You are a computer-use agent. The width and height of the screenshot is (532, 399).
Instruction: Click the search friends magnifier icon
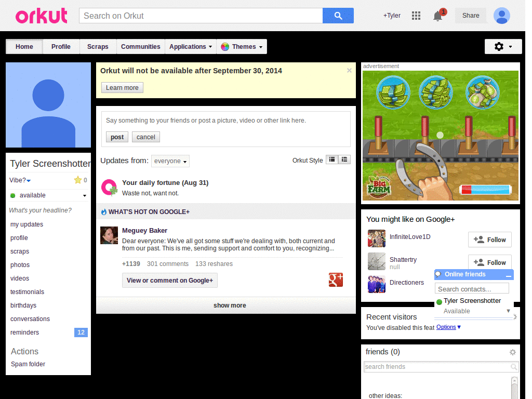(514, 367)
